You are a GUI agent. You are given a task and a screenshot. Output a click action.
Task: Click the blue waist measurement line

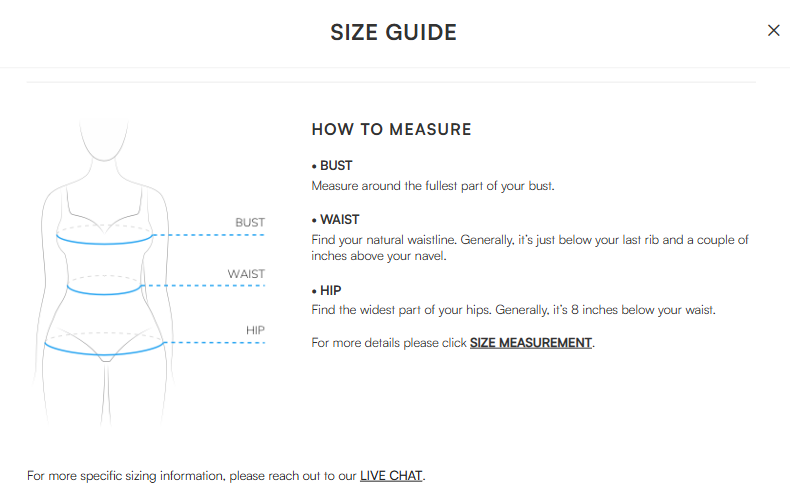104,292
